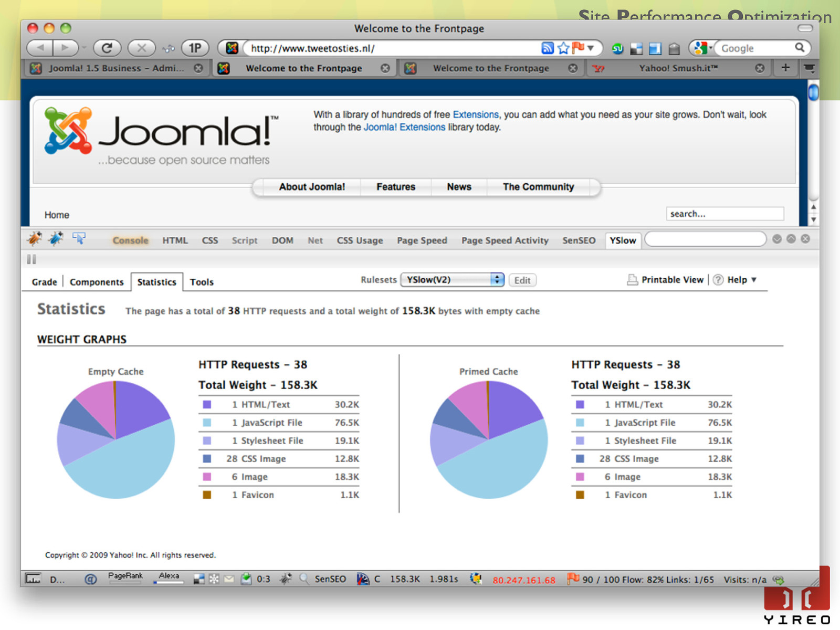840x630 pixels.
Task: Click the SenSEO magnifier status bar icon
Action: coord(304,579)
